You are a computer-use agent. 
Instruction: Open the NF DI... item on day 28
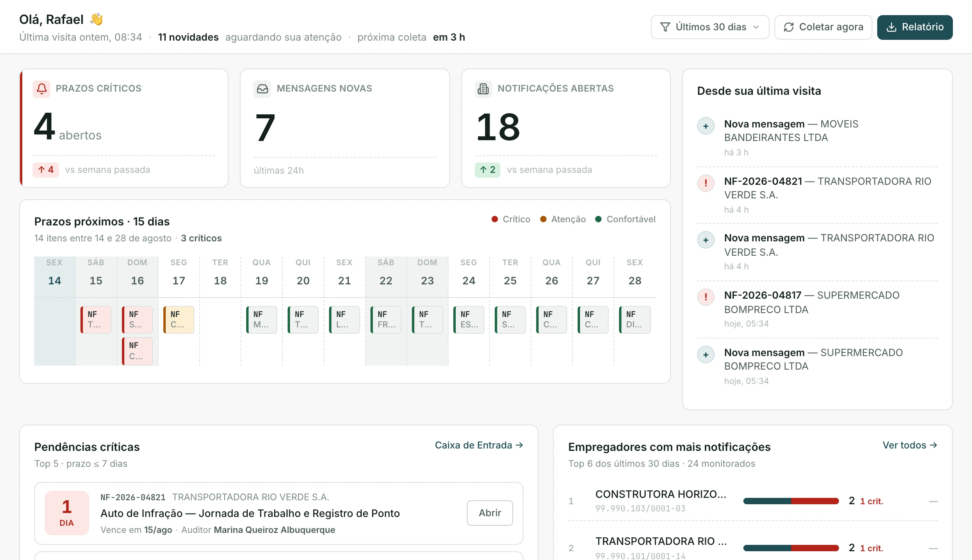click(x=635, y=319)
